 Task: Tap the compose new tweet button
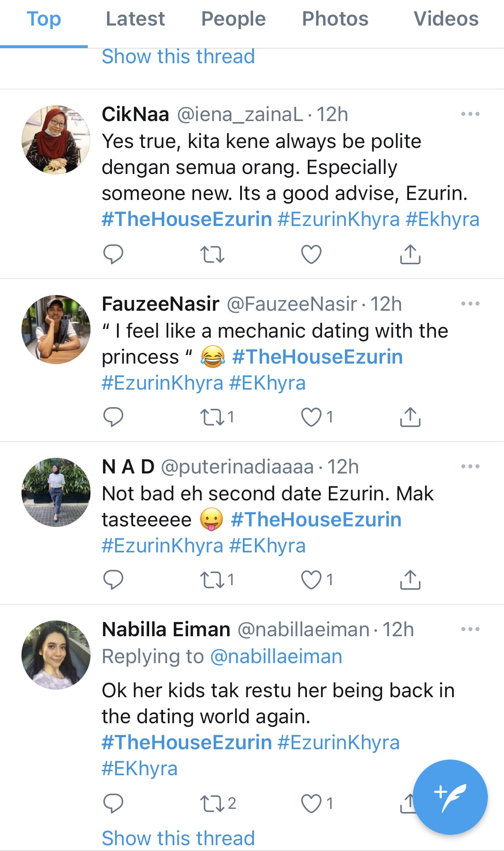pos(450,797)
